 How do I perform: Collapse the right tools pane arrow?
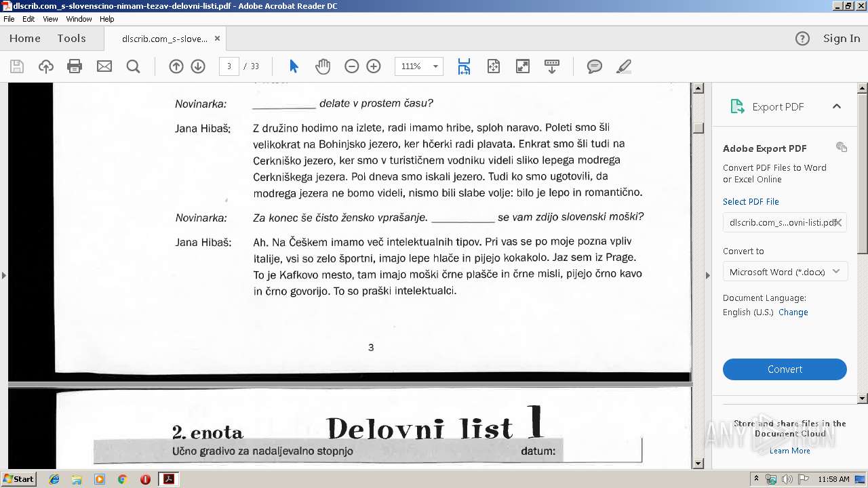point(708,275)
